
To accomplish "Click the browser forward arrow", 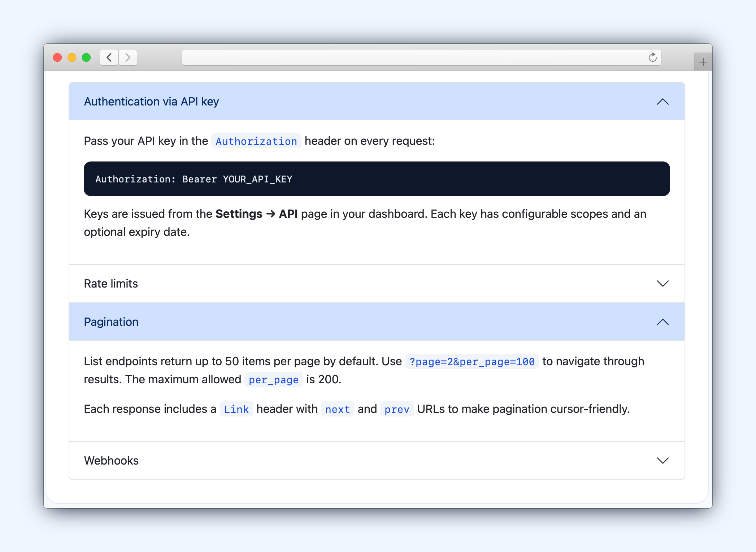I will (128, 57).
